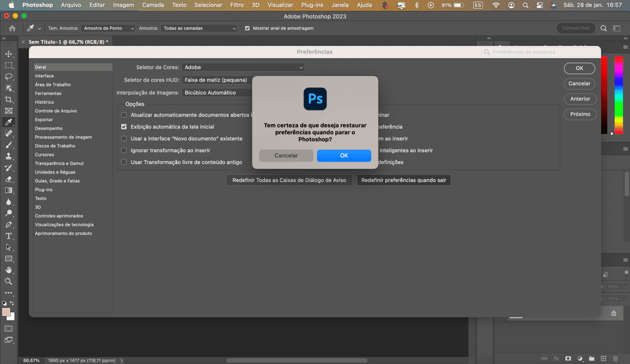Select the Gradient tool
This screenshot has height=364, width=630.
[x=9, y=191]
